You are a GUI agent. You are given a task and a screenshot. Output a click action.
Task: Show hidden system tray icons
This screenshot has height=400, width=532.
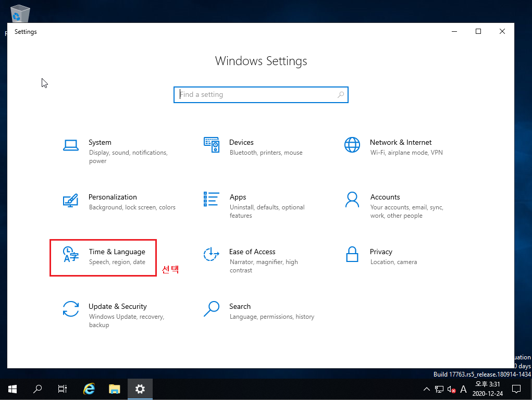[x=426, y=389]
